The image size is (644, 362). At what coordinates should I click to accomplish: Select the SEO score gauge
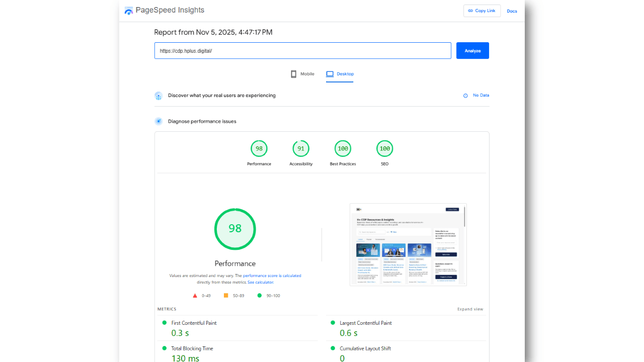pos(384,149)
